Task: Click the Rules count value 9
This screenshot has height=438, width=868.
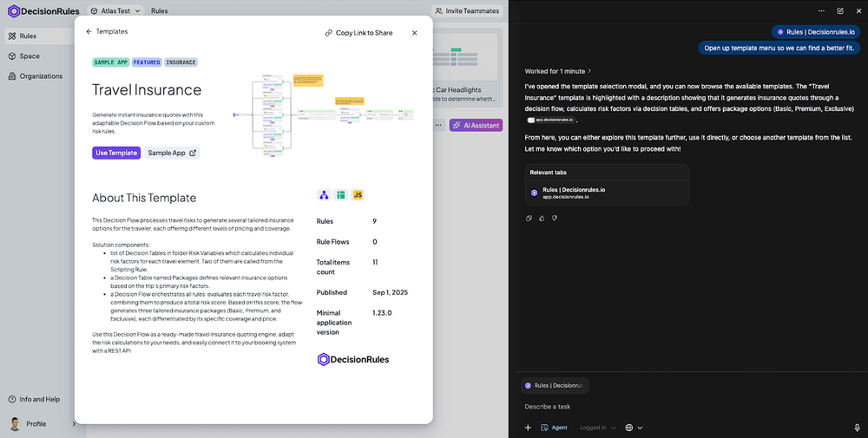Action: [x=375, y=221]
